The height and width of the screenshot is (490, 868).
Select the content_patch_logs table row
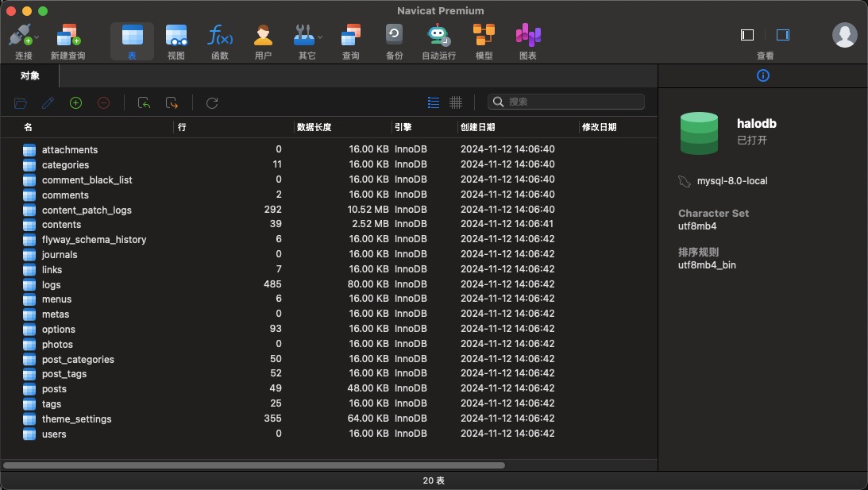point(87,210)
